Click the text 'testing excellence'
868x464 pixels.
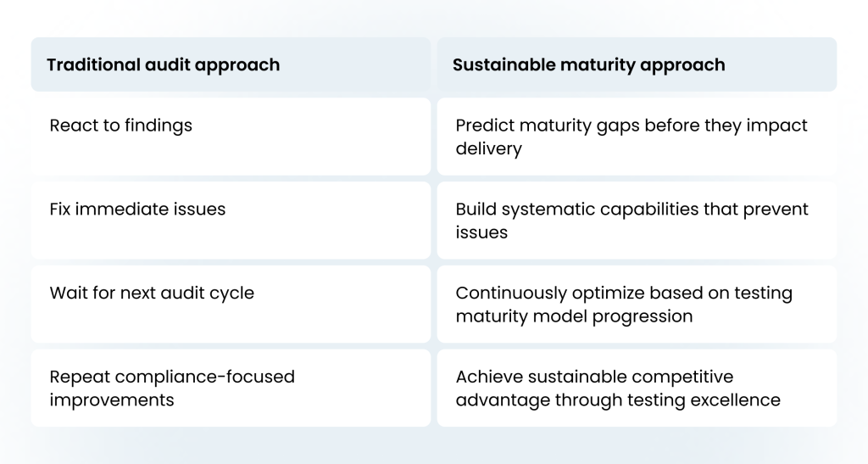click(704, 400)
